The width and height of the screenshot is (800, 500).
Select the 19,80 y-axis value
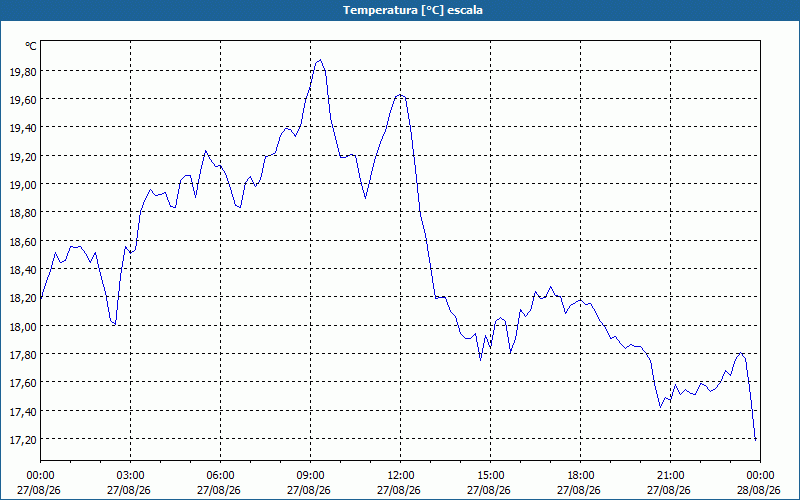(x=23, y=71)
